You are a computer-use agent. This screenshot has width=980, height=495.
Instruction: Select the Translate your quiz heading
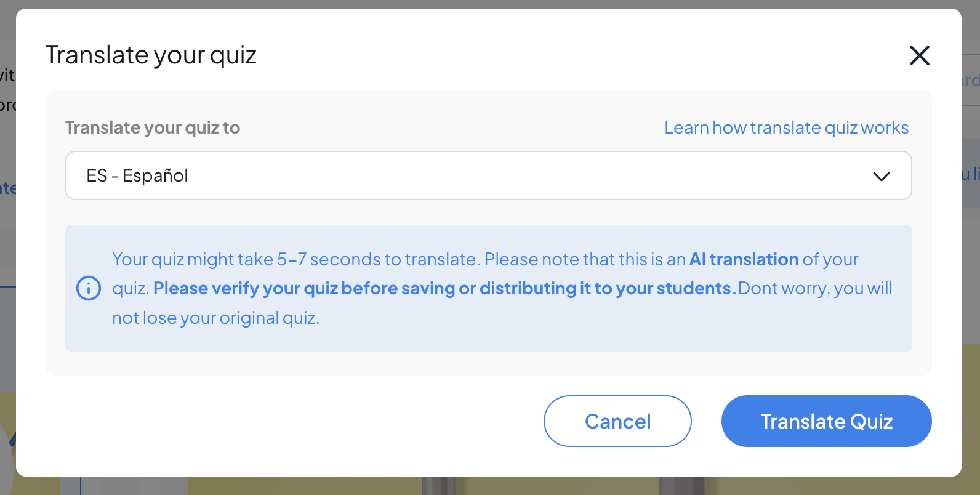pos(151,55)
